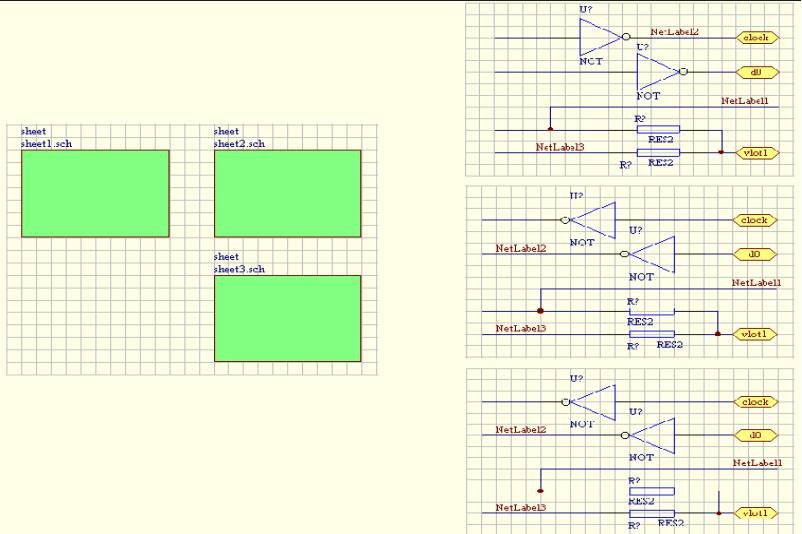Click the upper NOT gate in top schematic
The width and height of the screenshot is (802, 534).
pos(600,38)
